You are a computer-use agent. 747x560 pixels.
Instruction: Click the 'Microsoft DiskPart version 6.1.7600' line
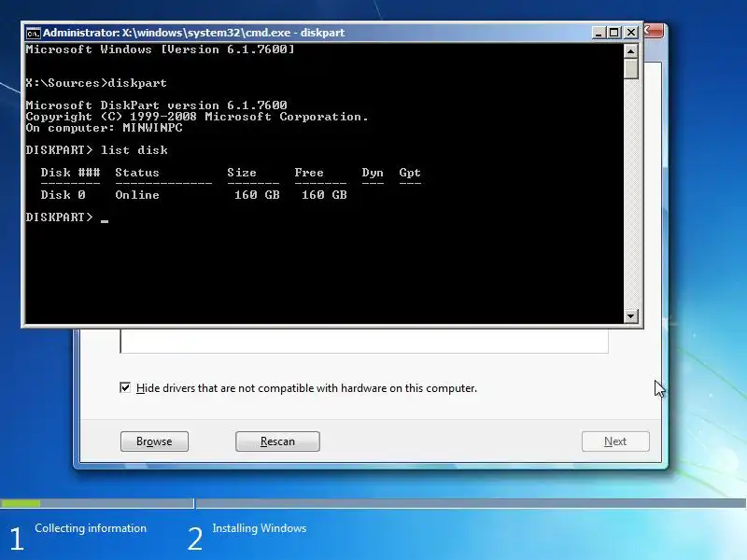coord(156,105)
